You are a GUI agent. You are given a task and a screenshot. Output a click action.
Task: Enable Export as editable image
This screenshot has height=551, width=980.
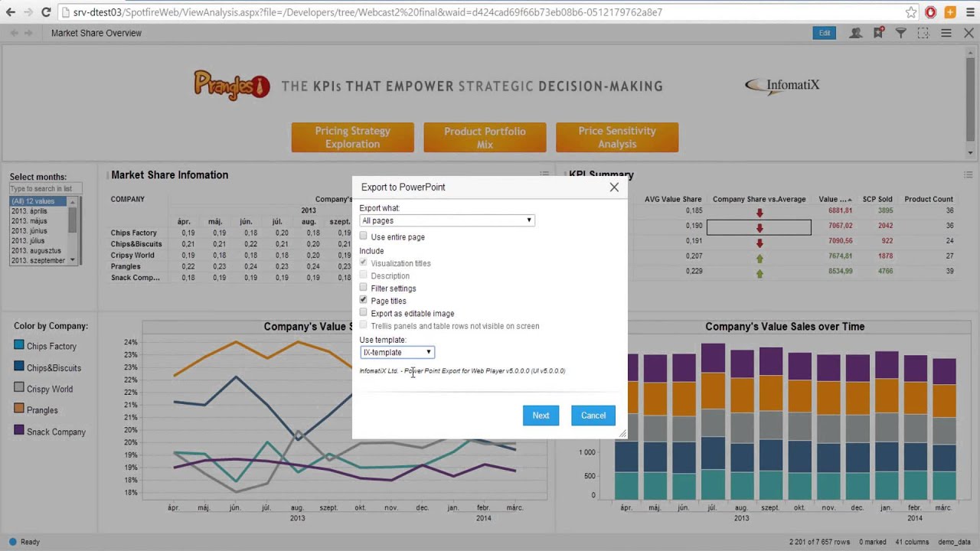[x=364, y=313]
